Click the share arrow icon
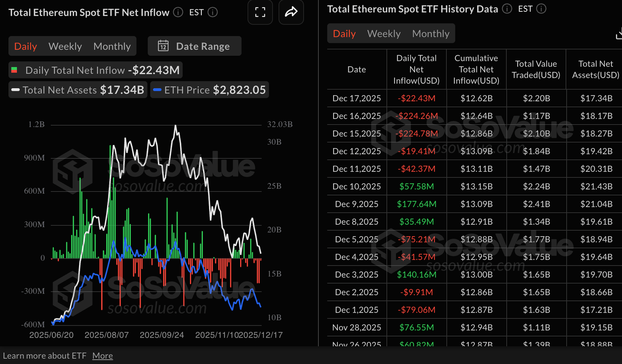This screenshot has height=364, width=622. click(x=291, y=12)
